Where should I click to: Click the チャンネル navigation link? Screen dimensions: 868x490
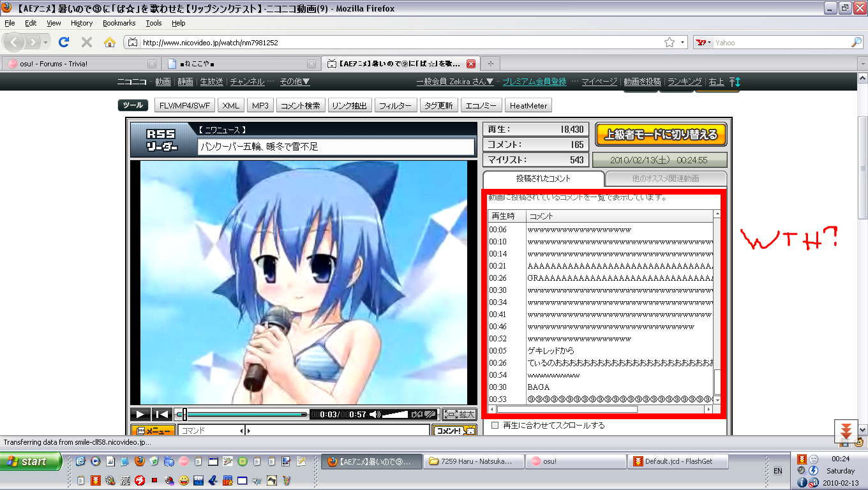point(247,82)
